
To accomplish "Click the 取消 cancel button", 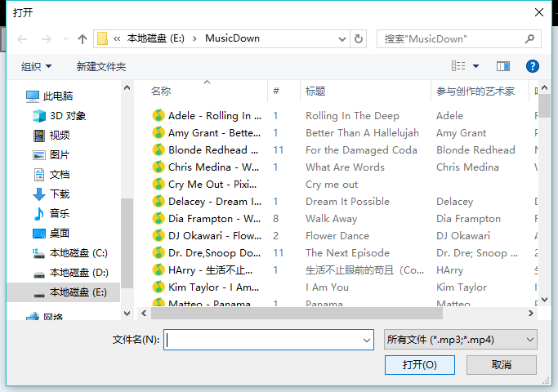I will point(501,364).
